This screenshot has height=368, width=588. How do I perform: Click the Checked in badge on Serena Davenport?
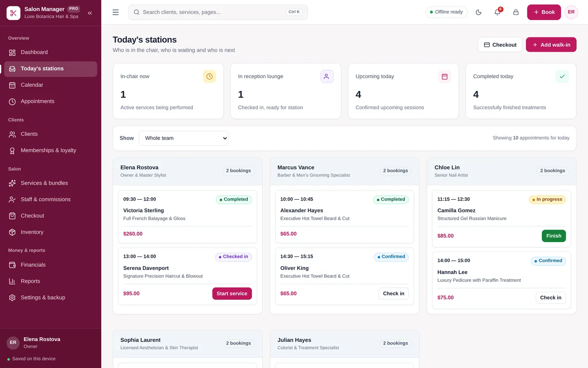(x=234, y=257)
